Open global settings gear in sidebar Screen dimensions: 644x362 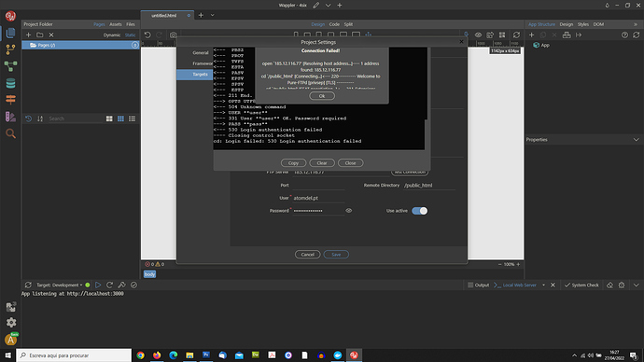pyautogui.click(x=10, y=323)
